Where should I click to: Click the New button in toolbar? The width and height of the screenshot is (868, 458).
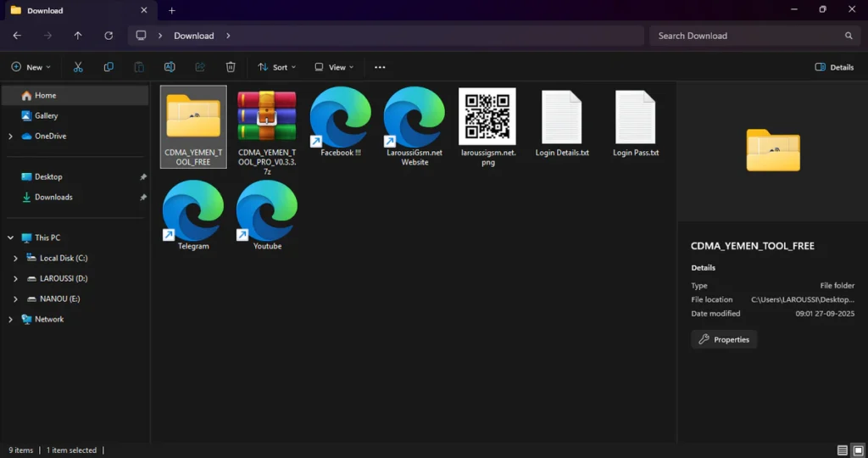coord(31,67)
